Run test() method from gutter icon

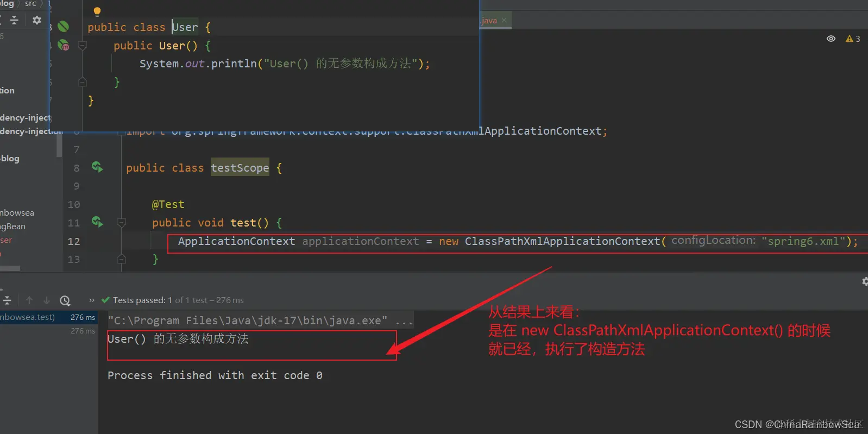(97, 222)
